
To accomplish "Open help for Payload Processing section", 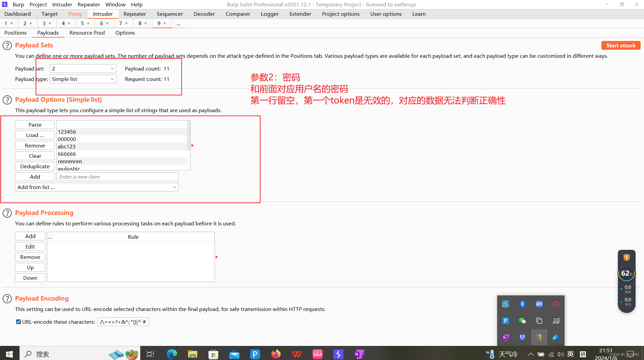I will 7,213.
